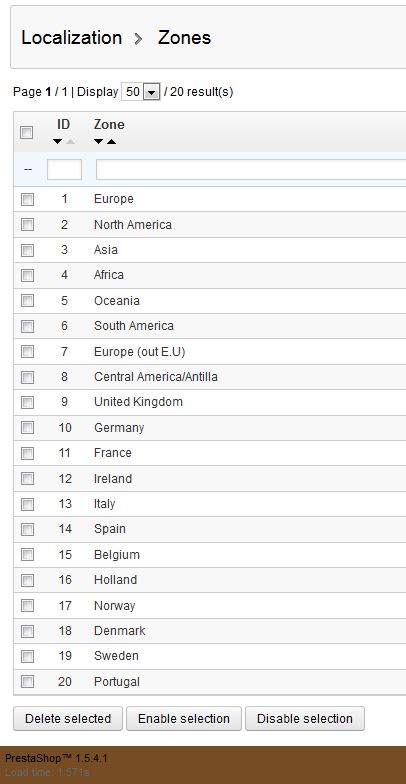This screenshot has width=406, height=784.
Task: Check the box for United Kingdom
Action: tap(27, 402)
